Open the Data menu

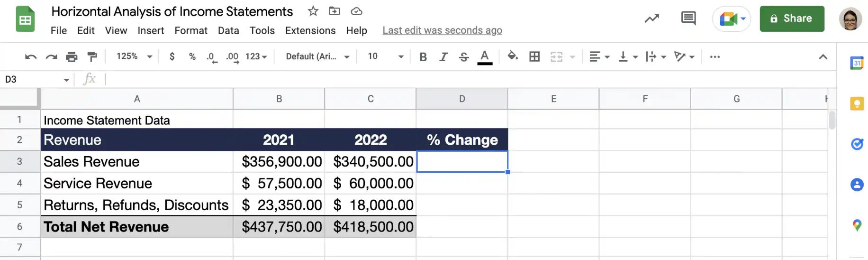[228, 31]
